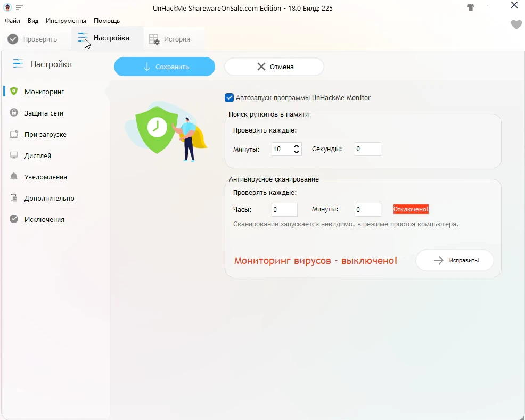Click the rootkit search Секунды field
Image resolution: width=525 pixels, height=420 pixels.
367,149
